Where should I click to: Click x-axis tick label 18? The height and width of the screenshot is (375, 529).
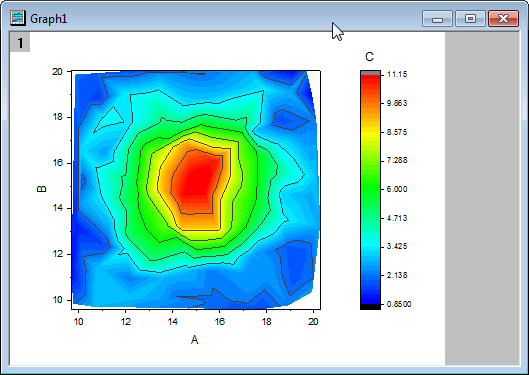pyautogui.click(x=266, y=322)
